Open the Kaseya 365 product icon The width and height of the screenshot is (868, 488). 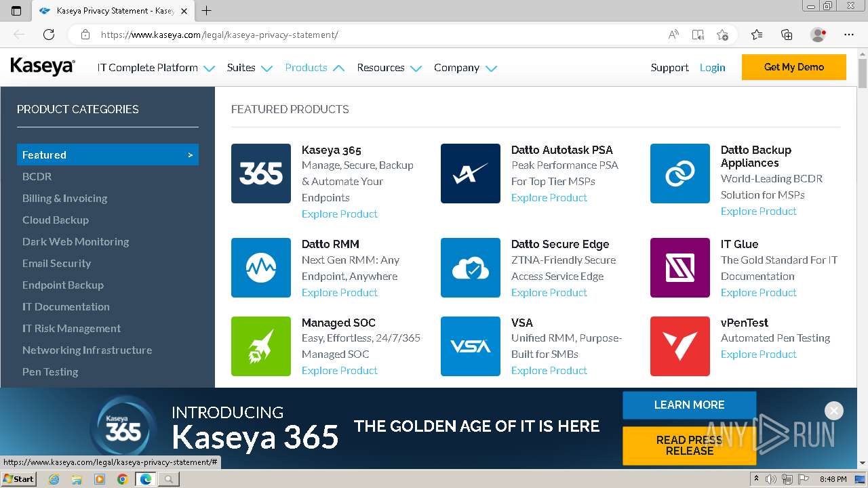coord(261,174)
